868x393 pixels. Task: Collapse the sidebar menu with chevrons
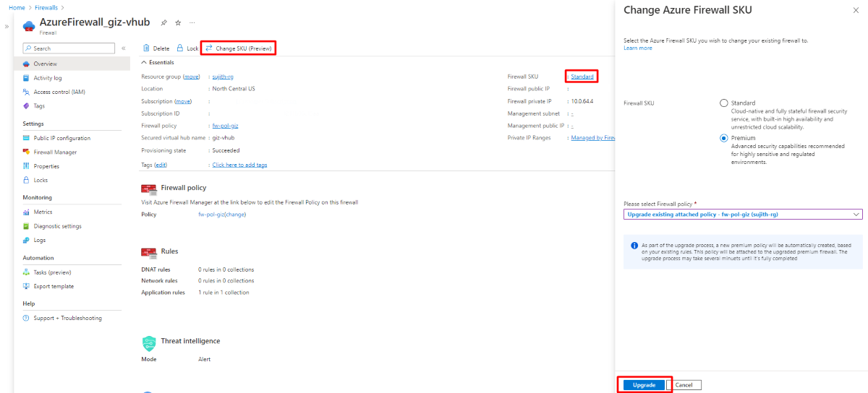[x=123, y=48]
